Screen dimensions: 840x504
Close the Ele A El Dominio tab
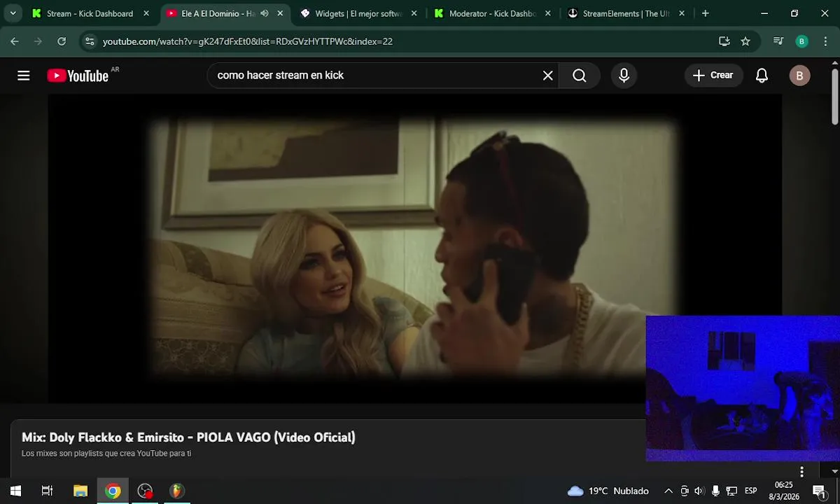tap(280, 13)
